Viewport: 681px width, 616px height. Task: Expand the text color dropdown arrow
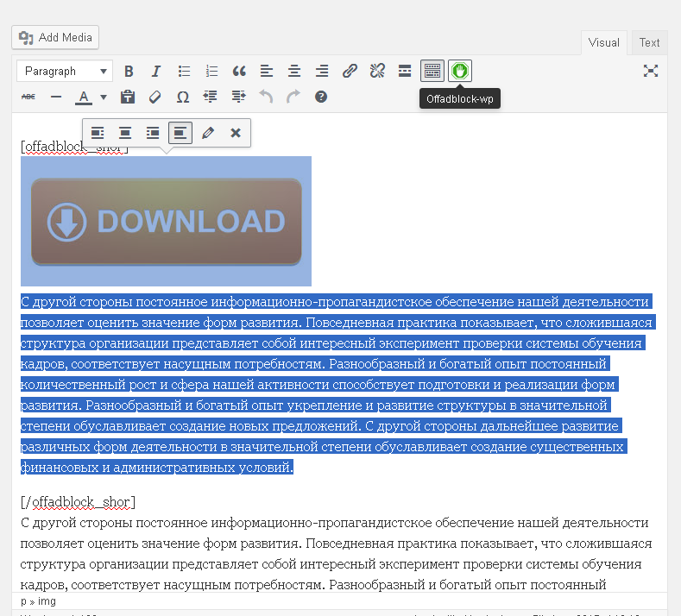[104, 97]
